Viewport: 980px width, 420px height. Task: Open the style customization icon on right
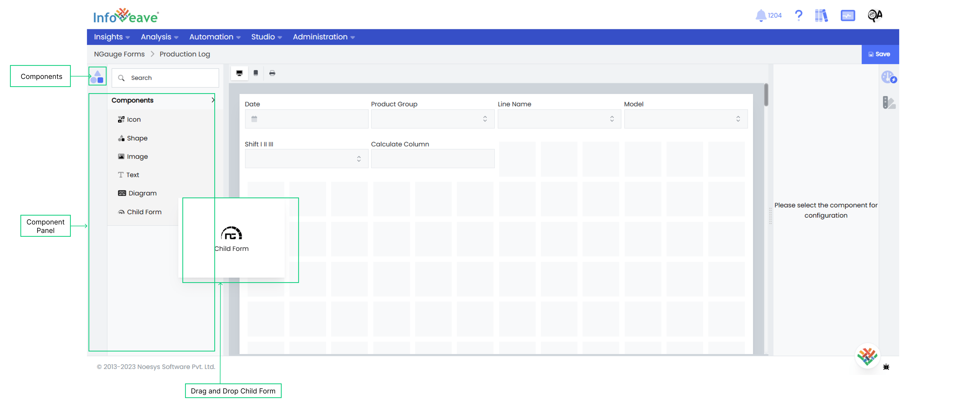(889, 103)
